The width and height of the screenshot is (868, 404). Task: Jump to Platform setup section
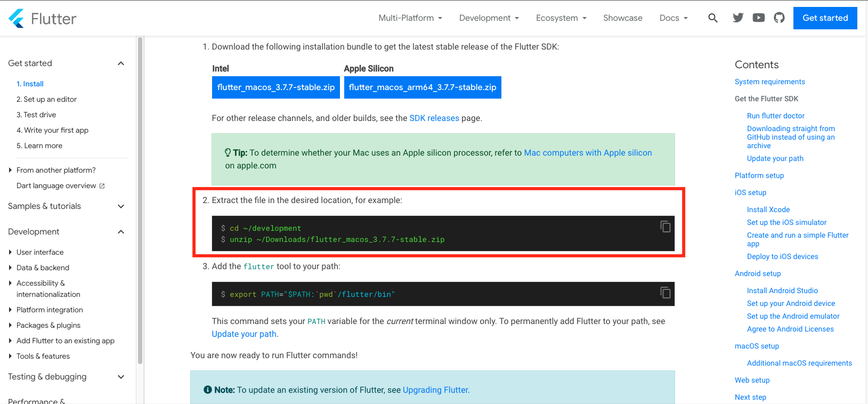click(759, 175)
